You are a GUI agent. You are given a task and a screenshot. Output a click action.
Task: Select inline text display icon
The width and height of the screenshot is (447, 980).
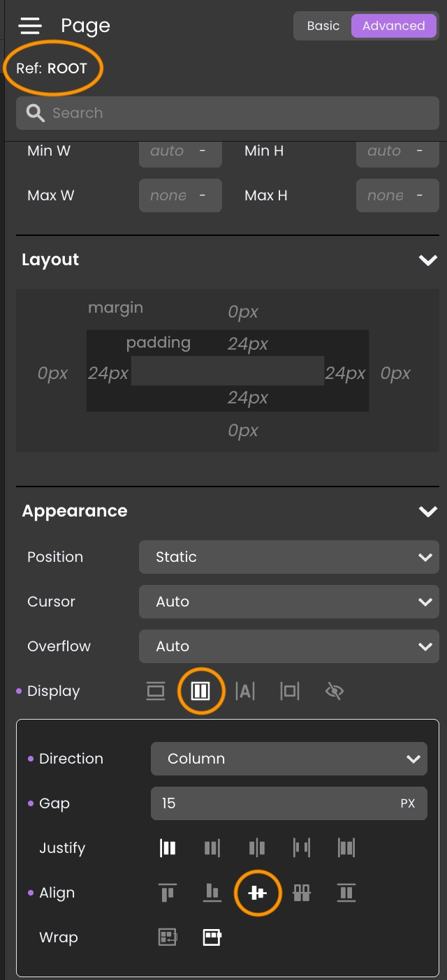click(245, 692)
